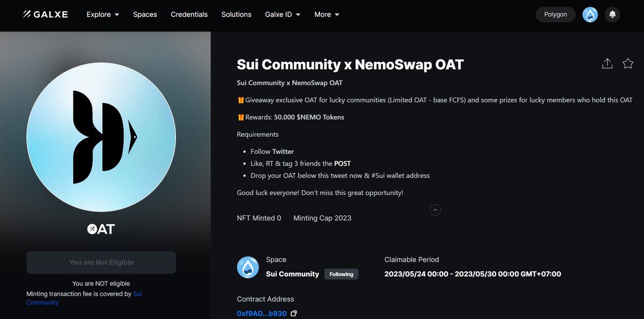View the NemoSwap OAT image
This screenshot has width=644, height=319.
click(101, 137)
